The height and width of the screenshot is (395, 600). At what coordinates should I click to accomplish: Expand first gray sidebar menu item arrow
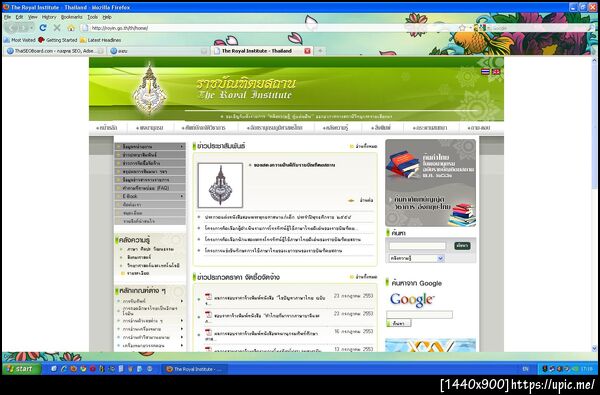[181, 147]
